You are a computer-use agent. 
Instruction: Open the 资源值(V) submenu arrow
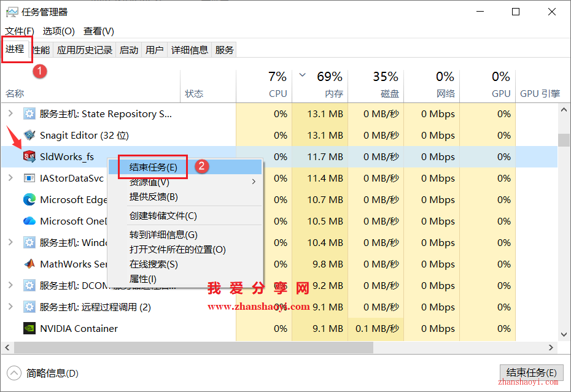(254, 182)
